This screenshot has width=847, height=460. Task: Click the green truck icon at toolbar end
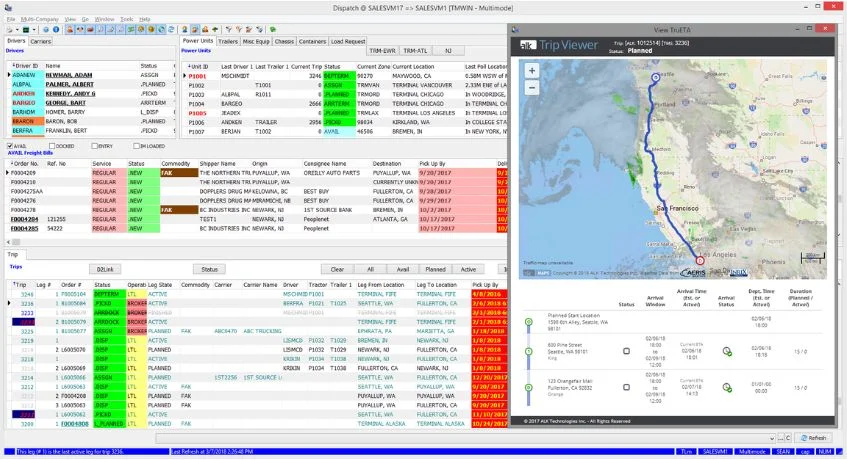click(272, 30)
